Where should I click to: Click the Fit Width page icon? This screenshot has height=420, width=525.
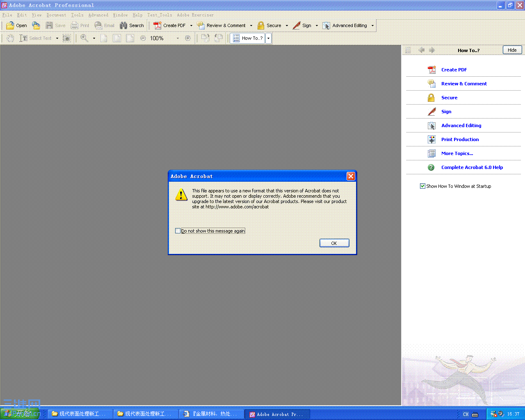[130, 38]
